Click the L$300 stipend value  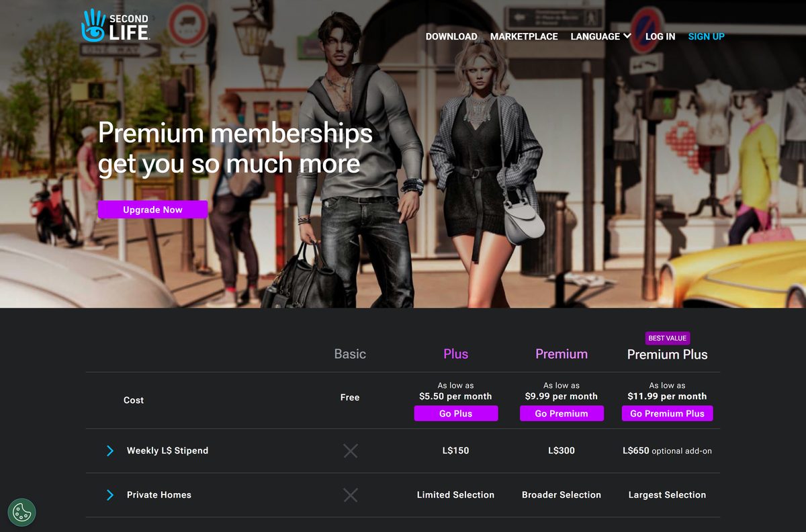coord(562,451)
